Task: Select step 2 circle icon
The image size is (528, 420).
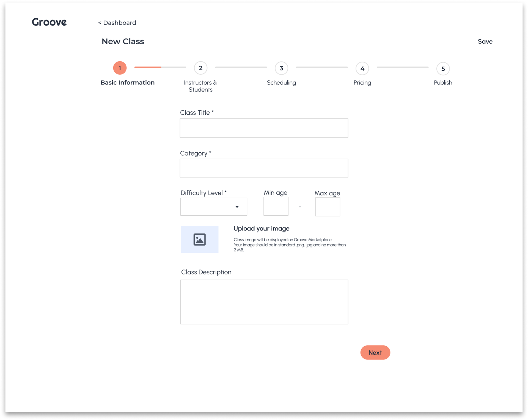Action: coord(200,68)
